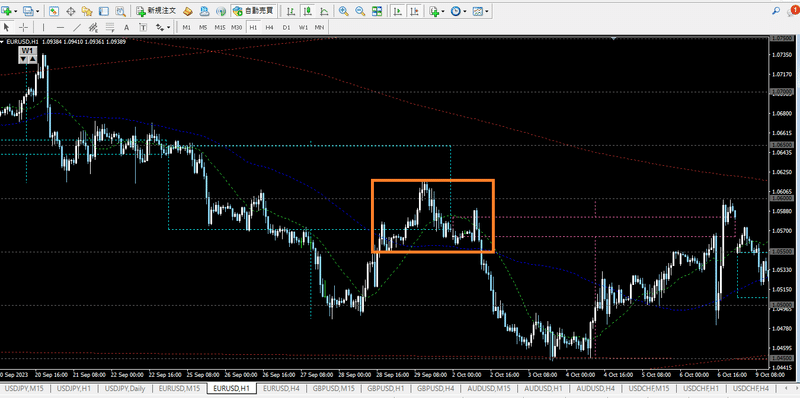Switch chart to candlestick mode

tap(307, 11)
